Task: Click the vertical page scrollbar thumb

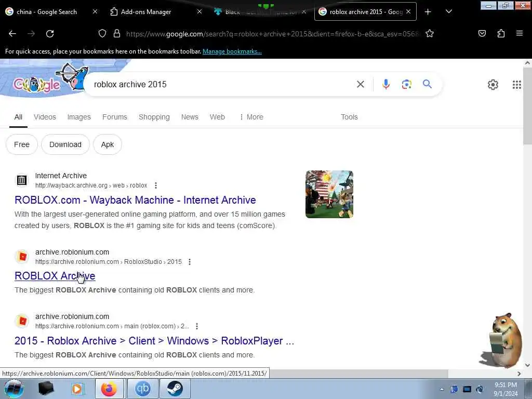Action: 527,107
